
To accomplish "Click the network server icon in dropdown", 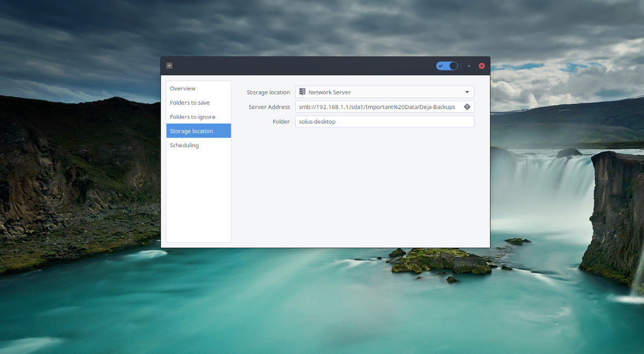I will pyautogui.click(x=303, y=92).
